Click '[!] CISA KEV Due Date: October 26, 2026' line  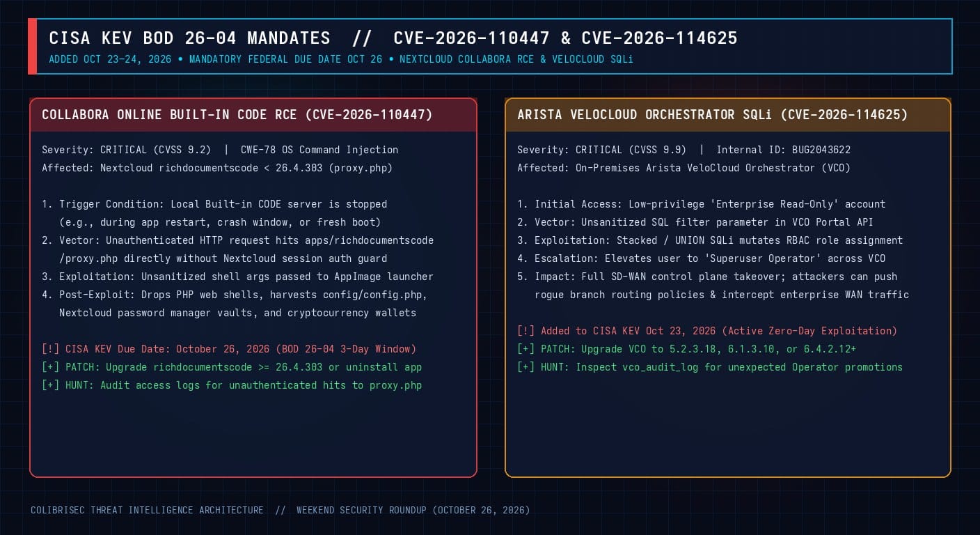(x=229, y=349)
